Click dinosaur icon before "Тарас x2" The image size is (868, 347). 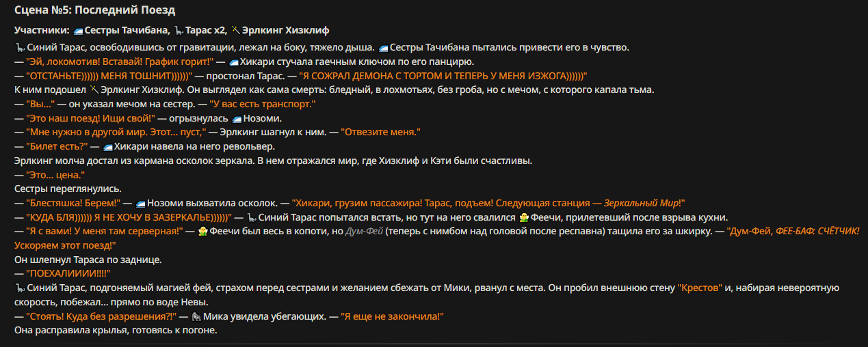click(179, 31)
